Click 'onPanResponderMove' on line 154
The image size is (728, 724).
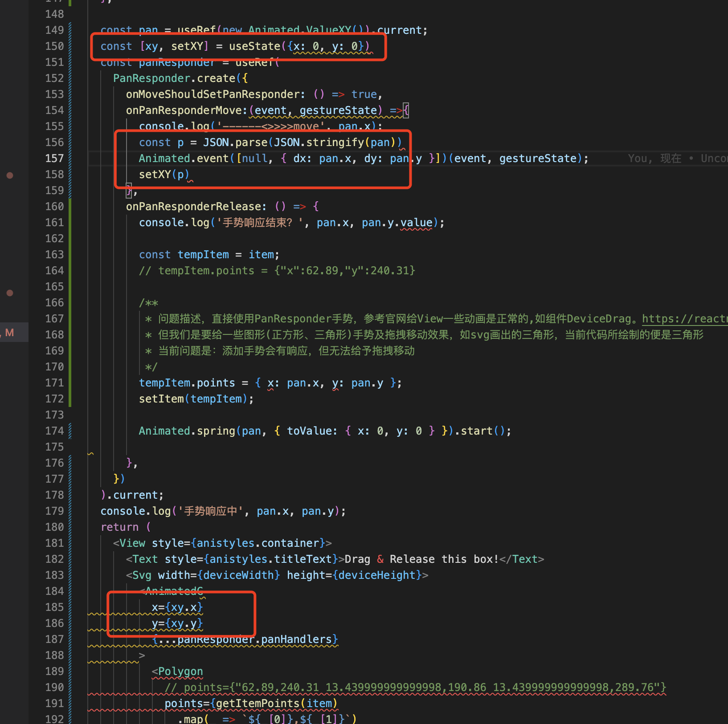click(x=184, y=110)
